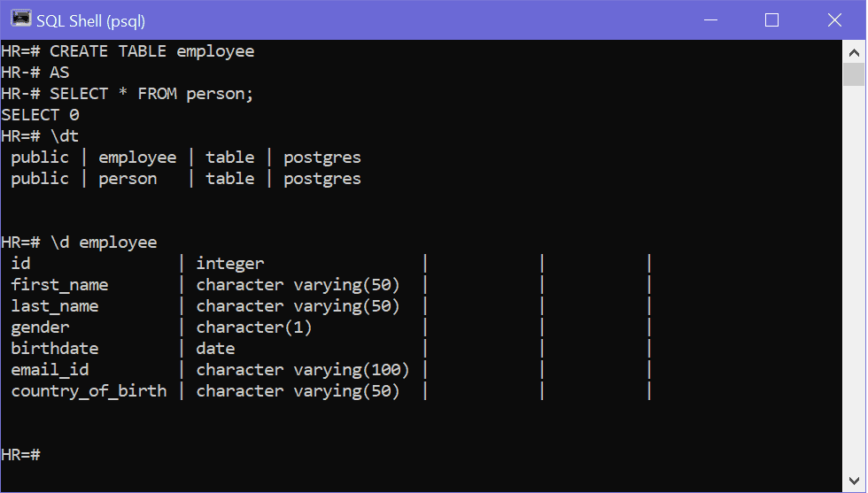
Task: Maximize the psql window
Action: (x=771, y=19)
